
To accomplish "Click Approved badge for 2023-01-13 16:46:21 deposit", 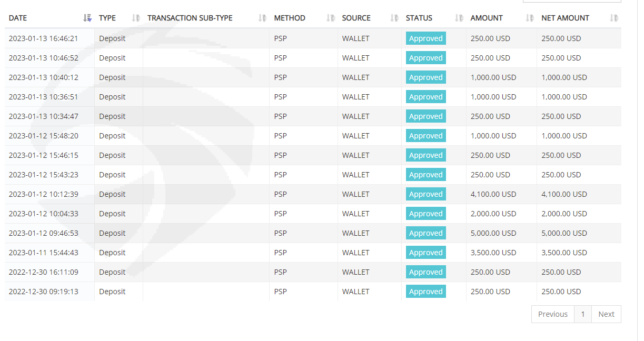I will (425, 38).
